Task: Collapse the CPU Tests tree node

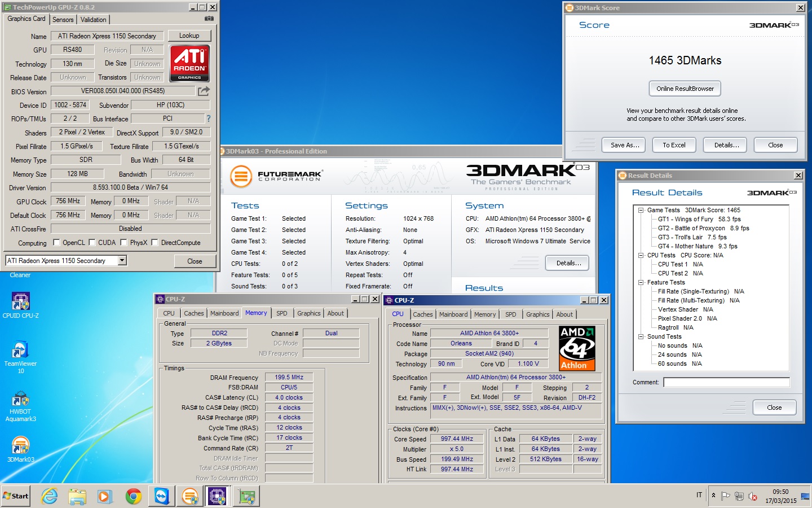Action: tap(641, 255)
